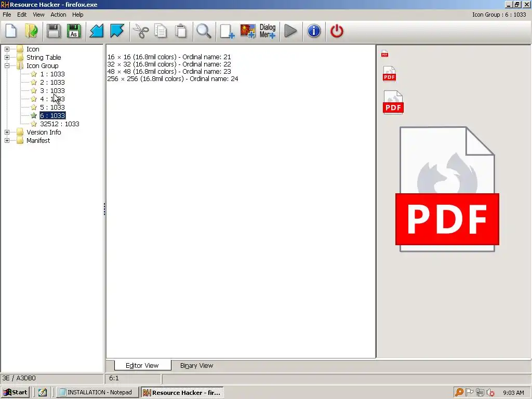532x399 pixels.
Task: Switch to the Binary View tab
Action: pyautogui.click(x=196, y=365)
